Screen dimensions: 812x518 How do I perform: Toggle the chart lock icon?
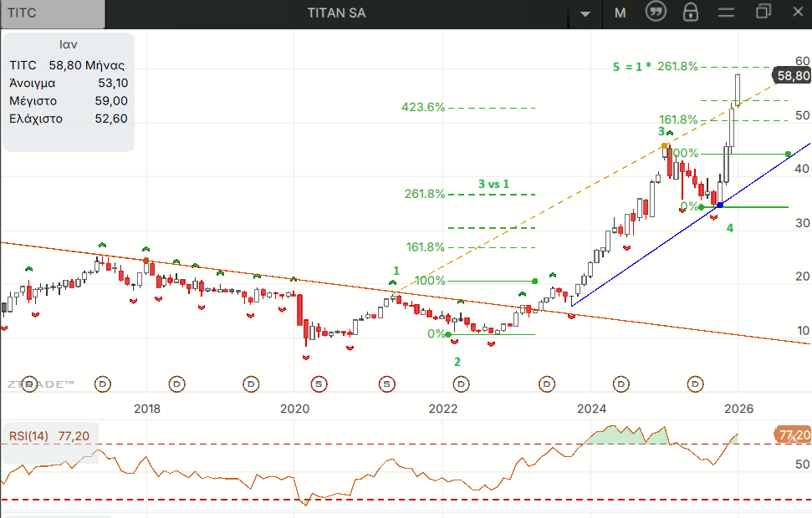coord(691,12)
